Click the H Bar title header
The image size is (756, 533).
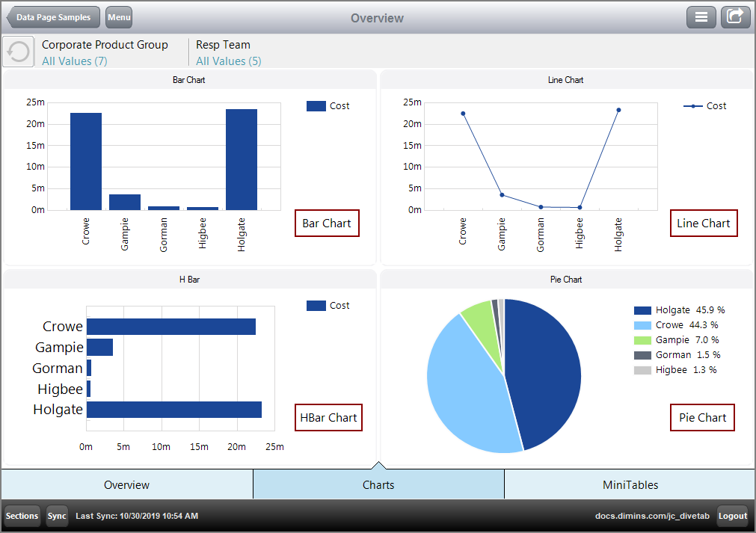(x=189, y=280)
